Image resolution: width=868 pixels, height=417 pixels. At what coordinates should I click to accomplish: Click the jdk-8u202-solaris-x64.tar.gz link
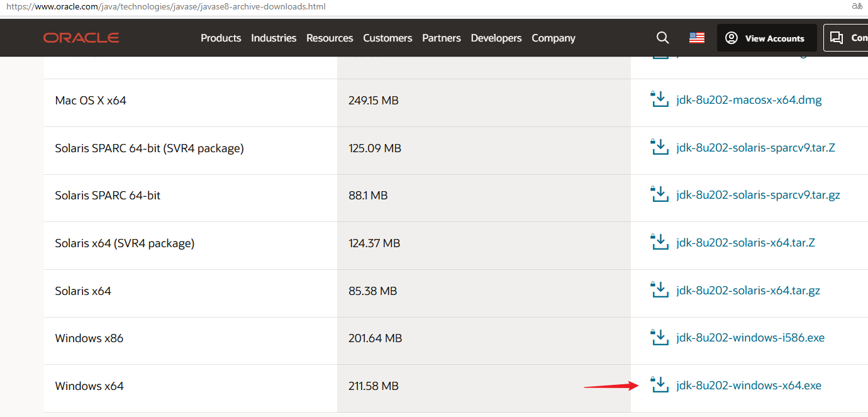pos(748,291)
